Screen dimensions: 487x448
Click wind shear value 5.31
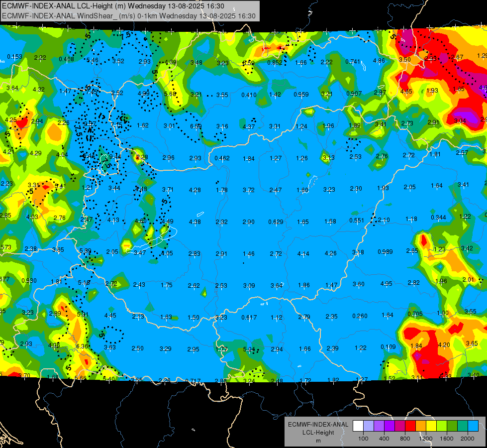(83, 314)
